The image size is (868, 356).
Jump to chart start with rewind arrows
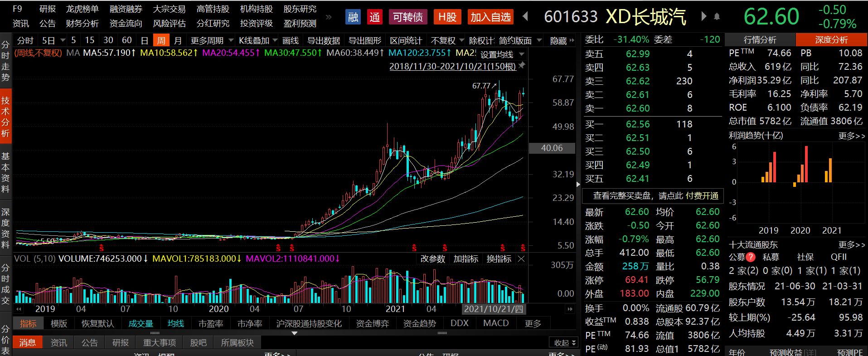click(x=19, y=309)
